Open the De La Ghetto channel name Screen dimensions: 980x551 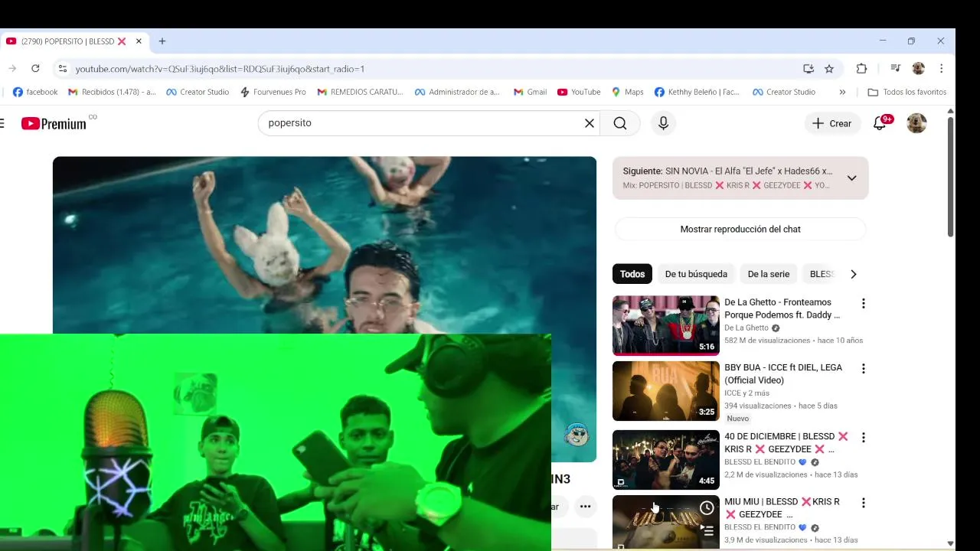[x=746, y=328]
